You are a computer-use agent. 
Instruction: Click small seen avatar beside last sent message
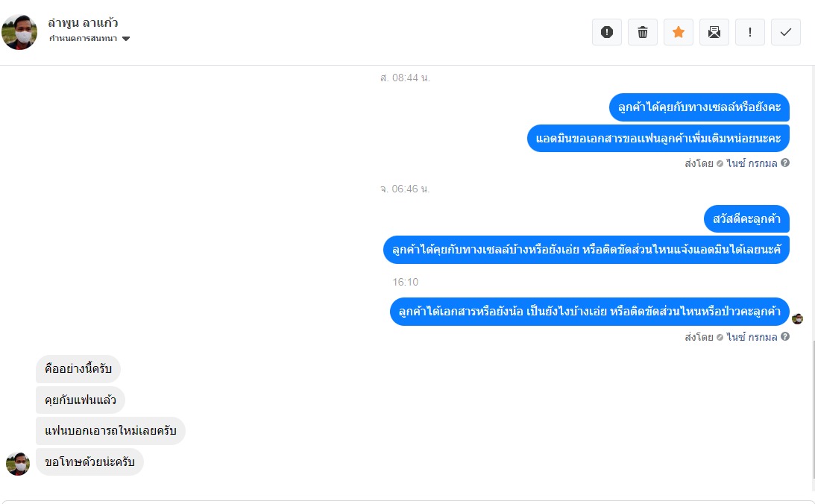click(x=797, y=318)
